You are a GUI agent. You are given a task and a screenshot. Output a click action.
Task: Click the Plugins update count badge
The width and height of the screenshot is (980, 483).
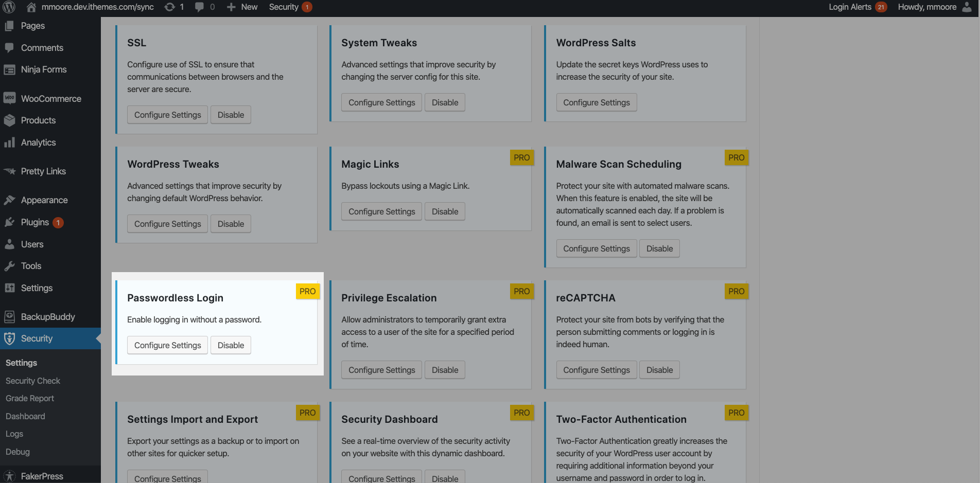pyautogui.click(x=58, y=223)
